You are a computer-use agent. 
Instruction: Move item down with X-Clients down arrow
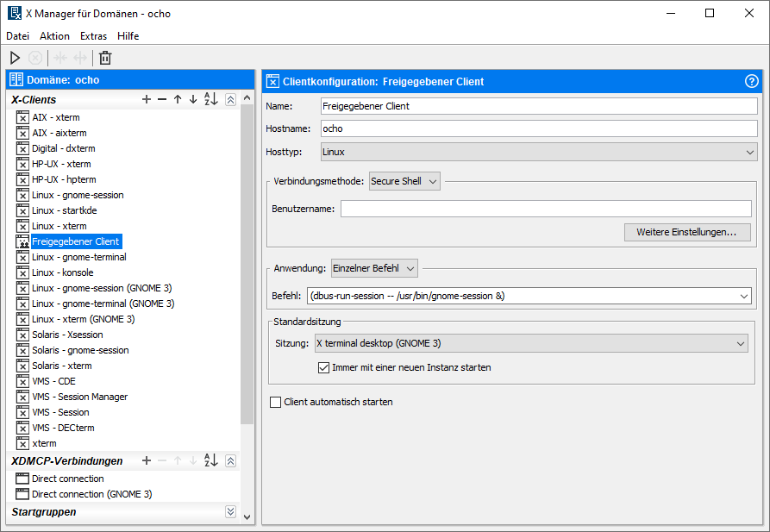tap(193, 100)
